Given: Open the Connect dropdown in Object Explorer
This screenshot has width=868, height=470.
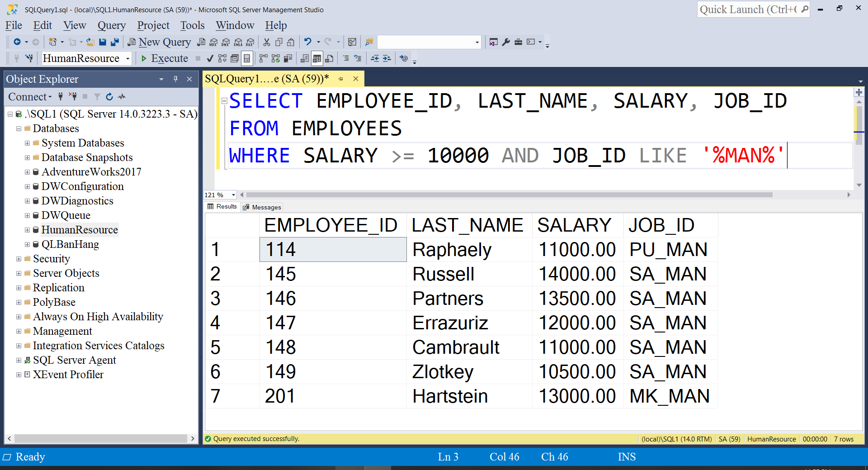Looking at the screenshot, I should (30, 96).
